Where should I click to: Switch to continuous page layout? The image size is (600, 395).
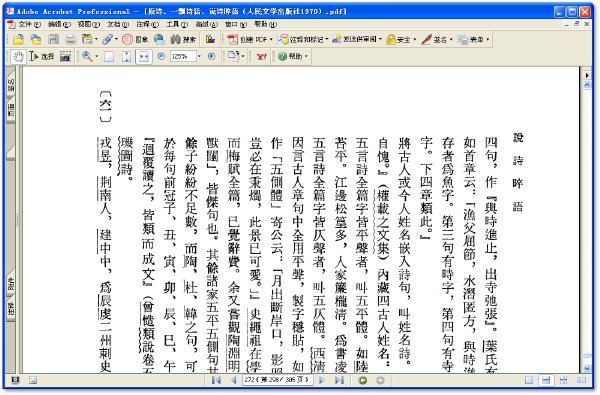[546, 380]
